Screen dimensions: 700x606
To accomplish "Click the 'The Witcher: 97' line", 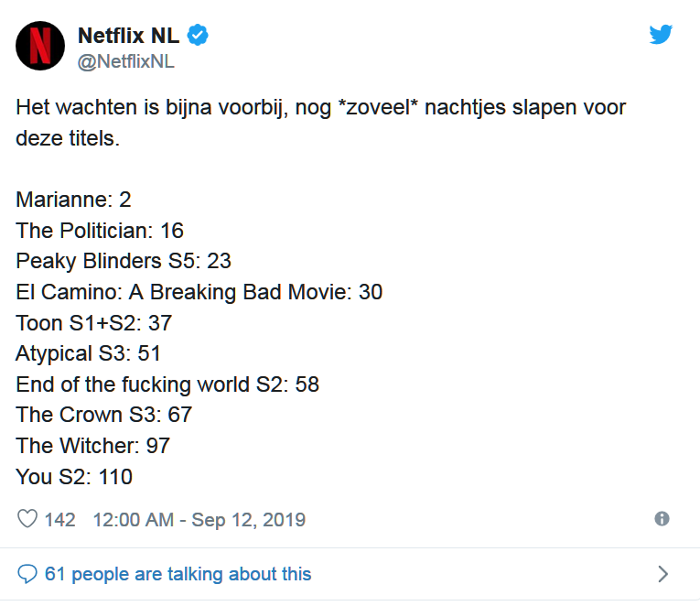I will tap(92, 446).
